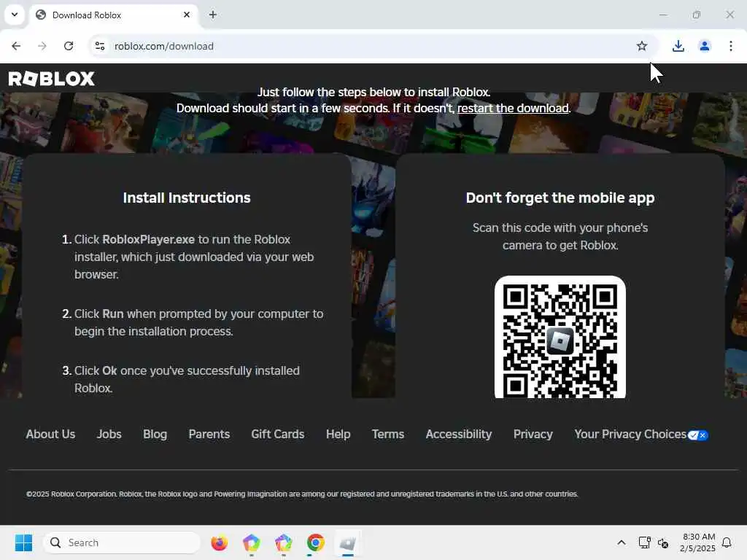Launch Firefox from the taskbar
Image resolution: width=747 pixels, height=560 pixels.
(x=219, y=542)
